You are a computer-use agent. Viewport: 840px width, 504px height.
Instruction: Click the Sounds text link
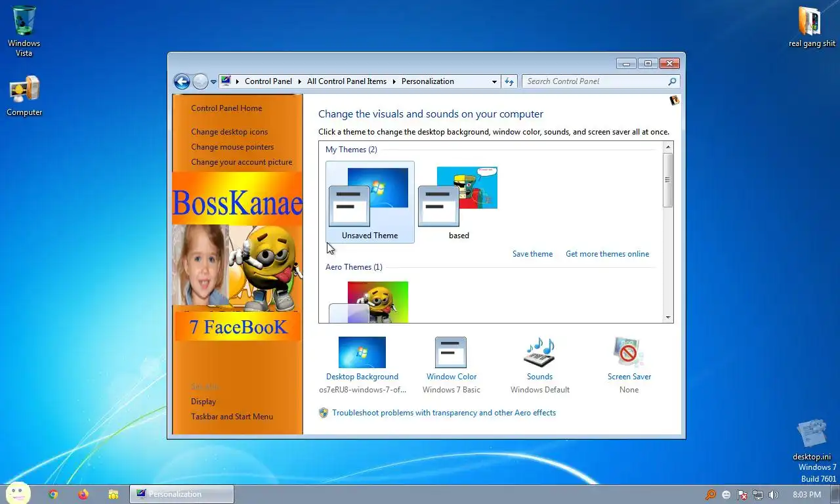point(539,377)
